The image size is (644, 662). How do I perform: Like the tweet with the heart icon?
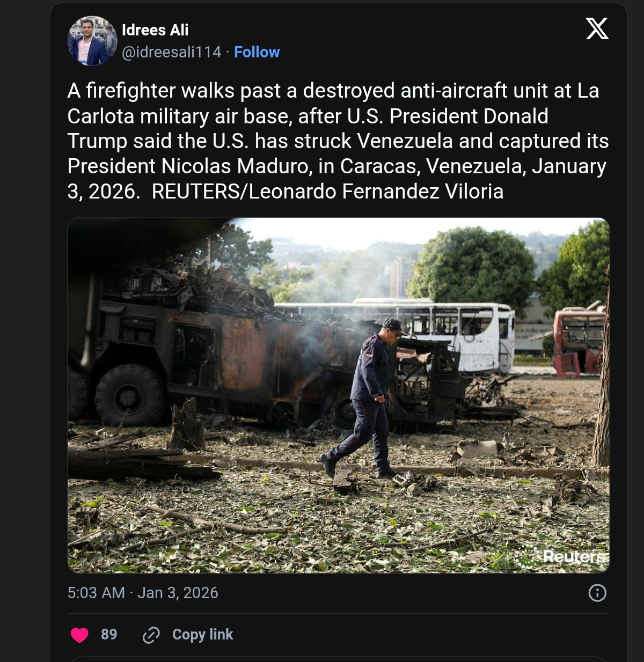(79, 635)
